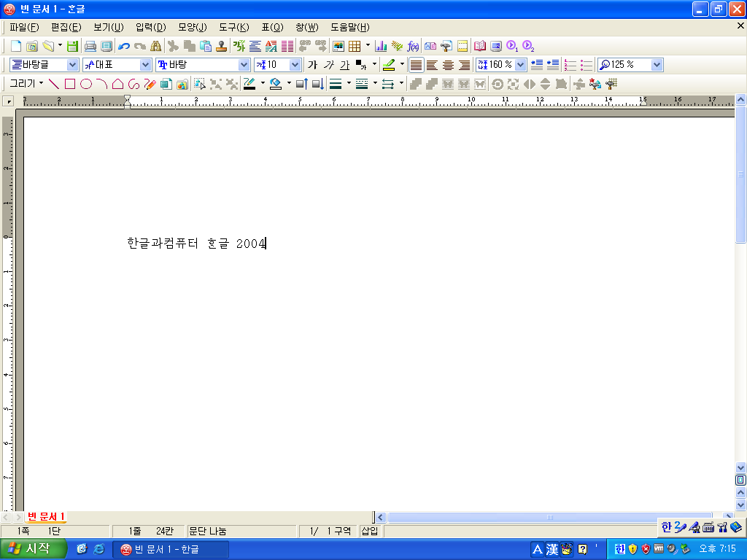Toggle 삽입 insert mode in status bar
The height and width of the screenshot is (560, 747).
point(370,531)
